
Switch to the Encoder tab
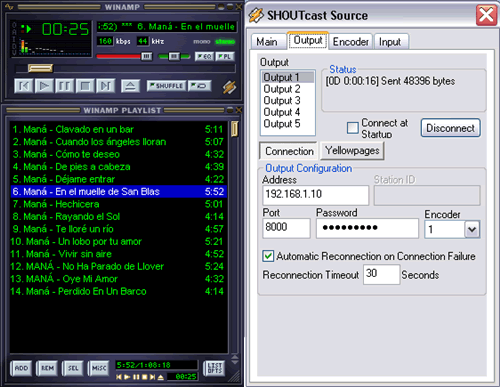351,42
